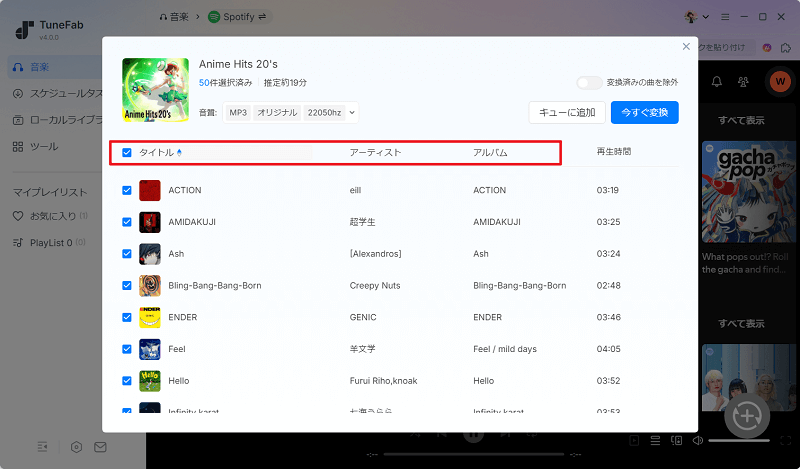Uncheck the ENDER song checkbox
Viewport: 800px width, 469px height.
pos(127,317)
